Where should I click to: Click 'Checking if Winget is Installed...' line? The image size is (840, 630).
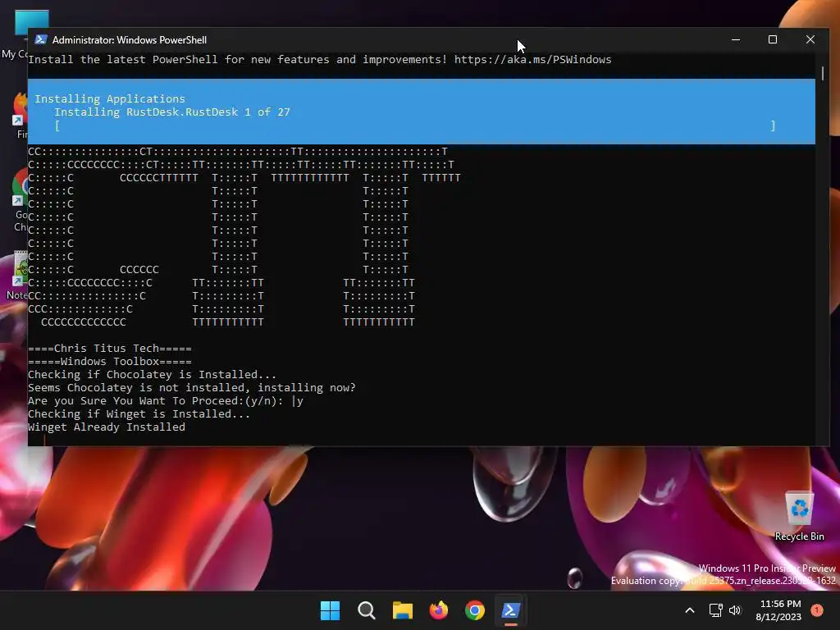click(139, 414)
